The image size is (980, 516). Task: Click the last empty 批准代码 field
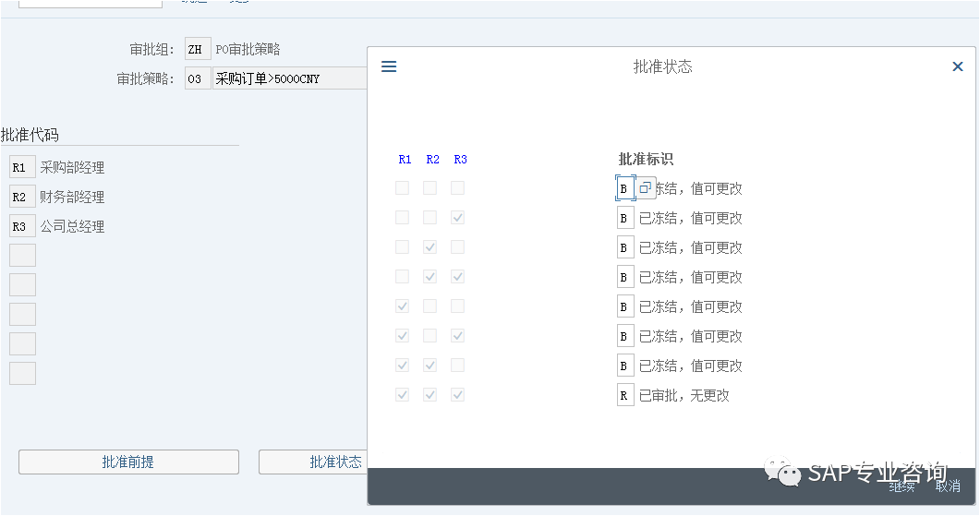[x=22, y=373]
